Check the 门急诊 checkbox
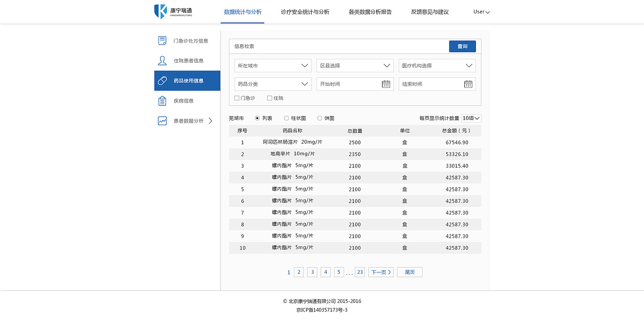The height and width of the screenshot is (321, 644). (237, 98)
